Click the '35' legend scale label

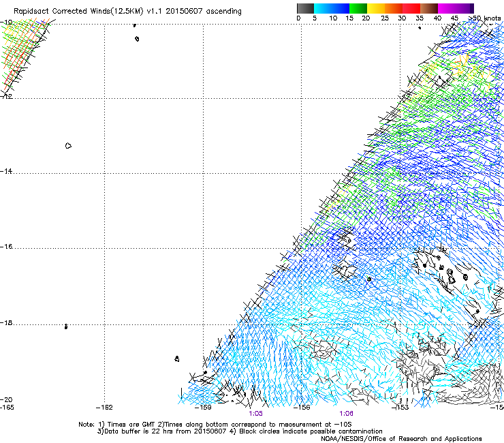click(420, 18)
